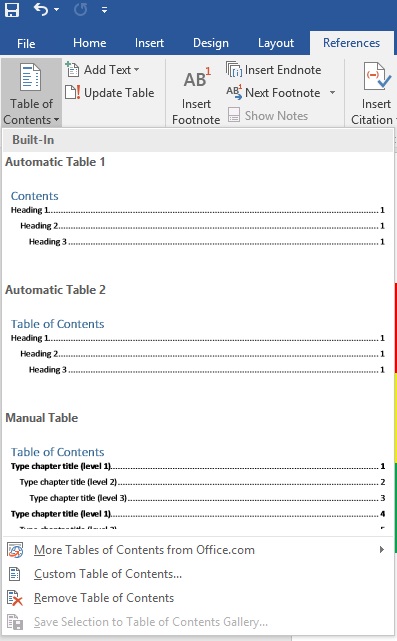397x641 pixels.
Task: Collapse the Table of Contents dropdown button
Action: click(31, 93)
